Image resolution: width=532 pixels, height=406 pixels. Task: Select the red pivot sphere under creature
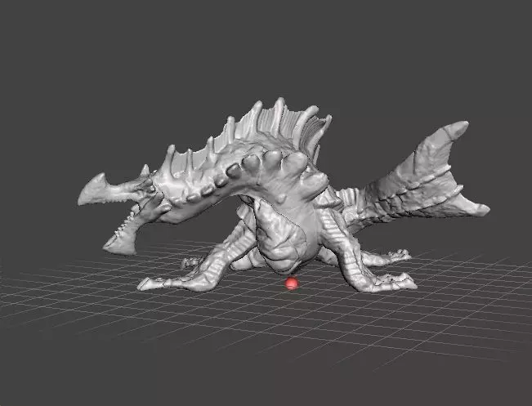coord(291,283)
